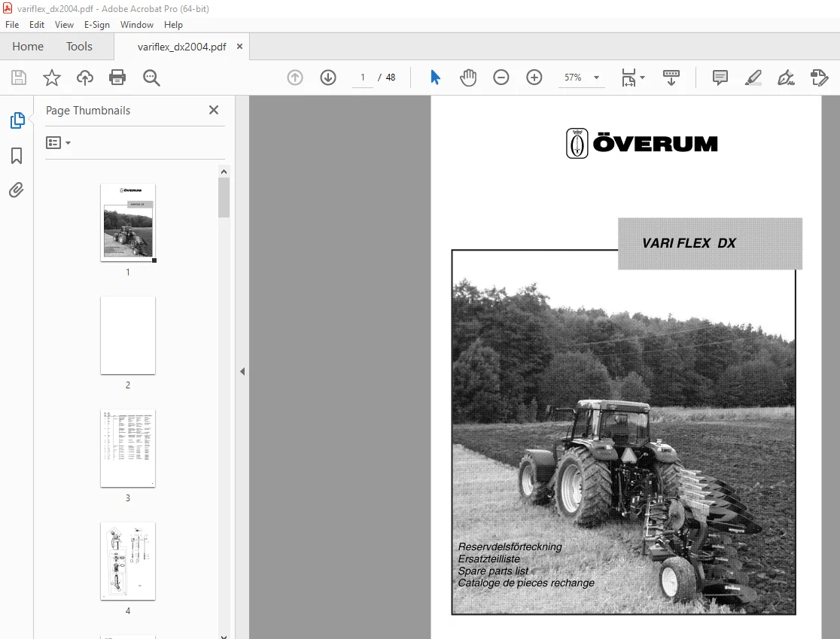Click the page number input field

click(363, 78)
